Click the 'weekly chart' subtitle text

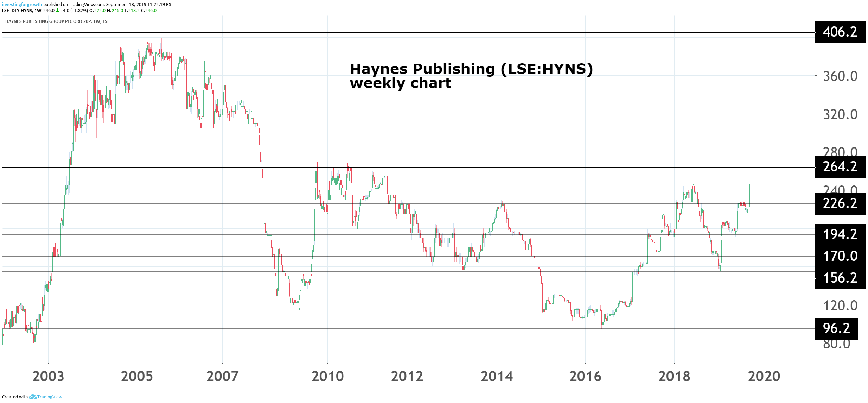(x=401, y=83)
